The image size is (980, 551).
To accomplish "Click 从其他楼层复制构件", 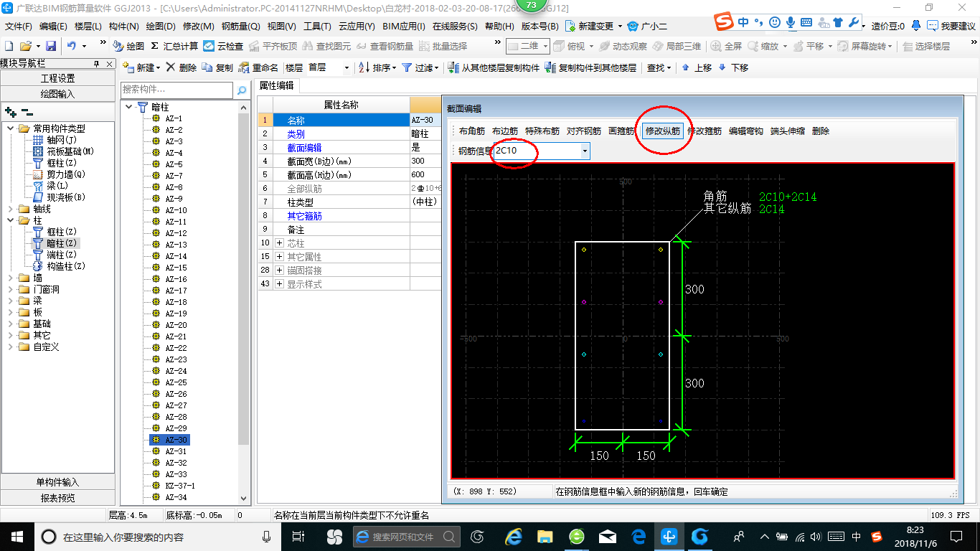I will click(x=494, y=68).
